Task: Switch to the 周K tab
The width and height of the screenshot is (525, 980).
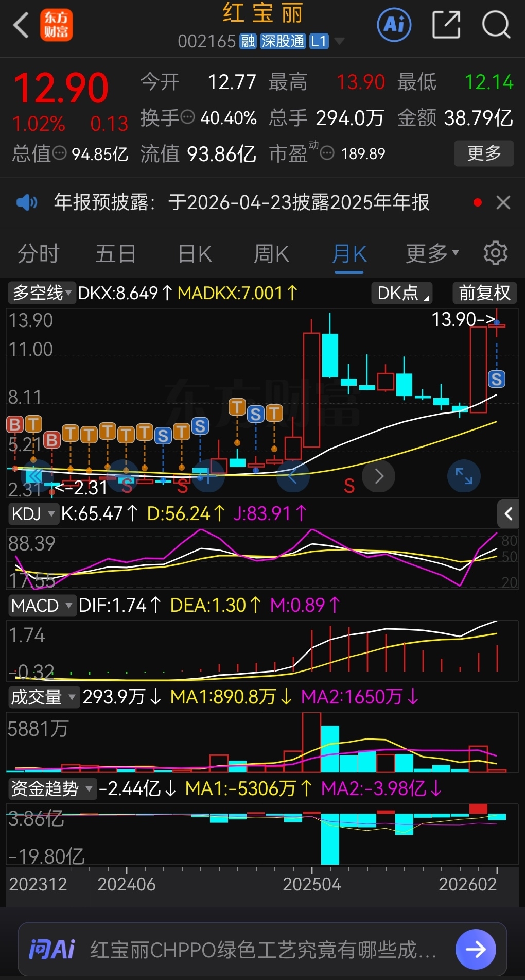Action: [271, 254]
